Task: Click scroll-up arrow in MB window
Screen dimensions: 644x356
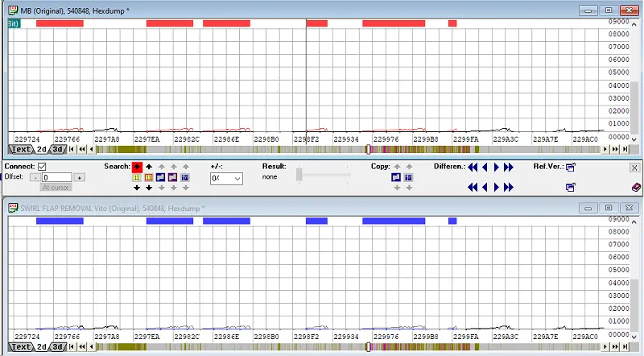Action: tap(634, 23)
